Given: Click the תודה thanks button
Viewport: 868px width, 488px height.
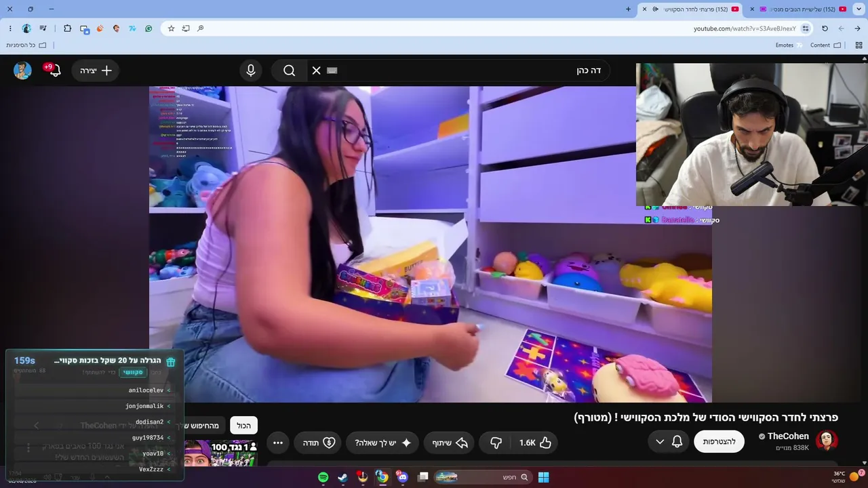Looking at the screenshot, I should tap(319, 443).
